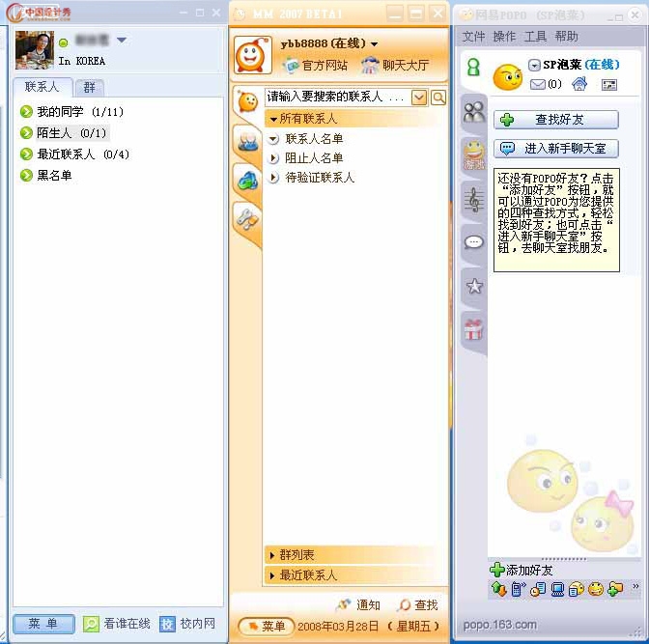The height and width of the screenshot is (644, 649).
Task: Click the 查找 text in MM
Action: click(426, 605)
